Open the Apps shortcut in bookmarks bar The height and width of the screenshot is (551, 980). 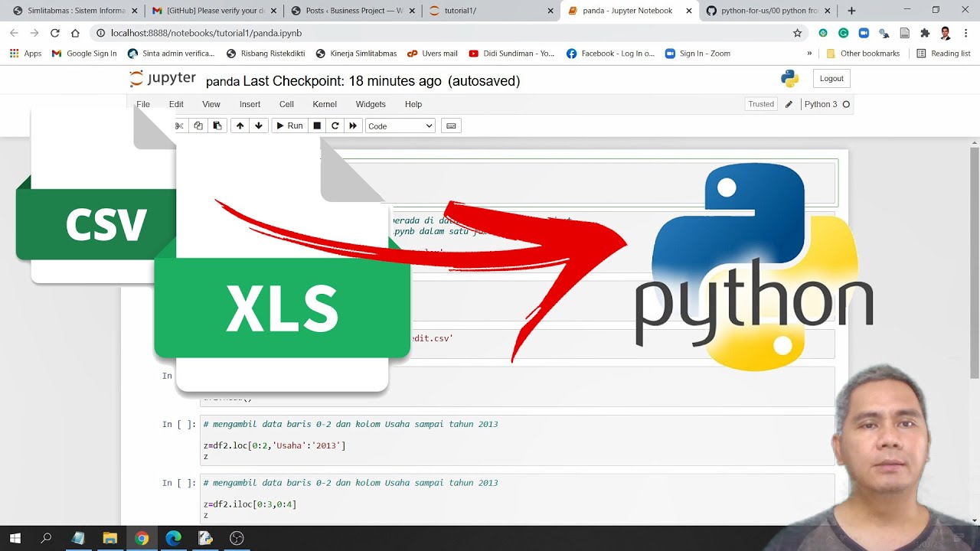coord(25,54)
